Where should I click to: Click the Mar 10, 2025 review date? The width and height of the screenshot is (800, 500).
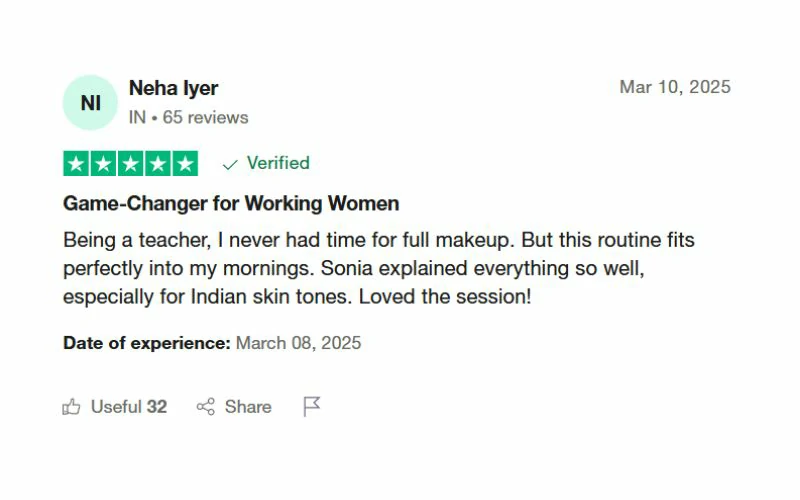[675, 87]
